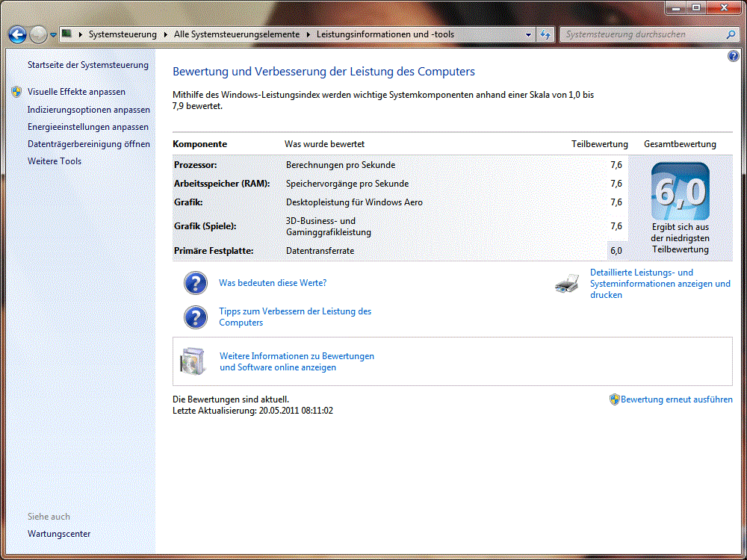The height and width of the screenshot is (560, 747).
Task: Open 'Datenträgerbereinigung öffnen' sidebar link
Action: 88,144
